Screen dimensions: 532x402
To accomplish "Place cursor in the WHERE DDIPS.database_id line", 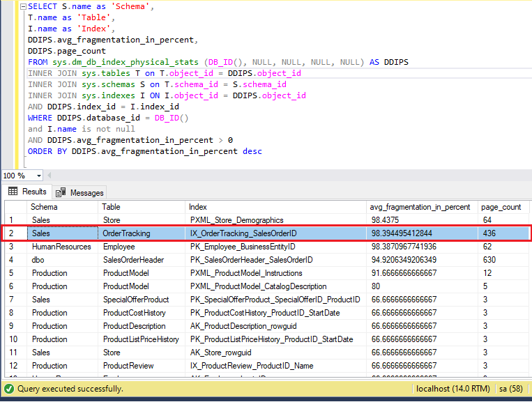I will click(108, 118).
